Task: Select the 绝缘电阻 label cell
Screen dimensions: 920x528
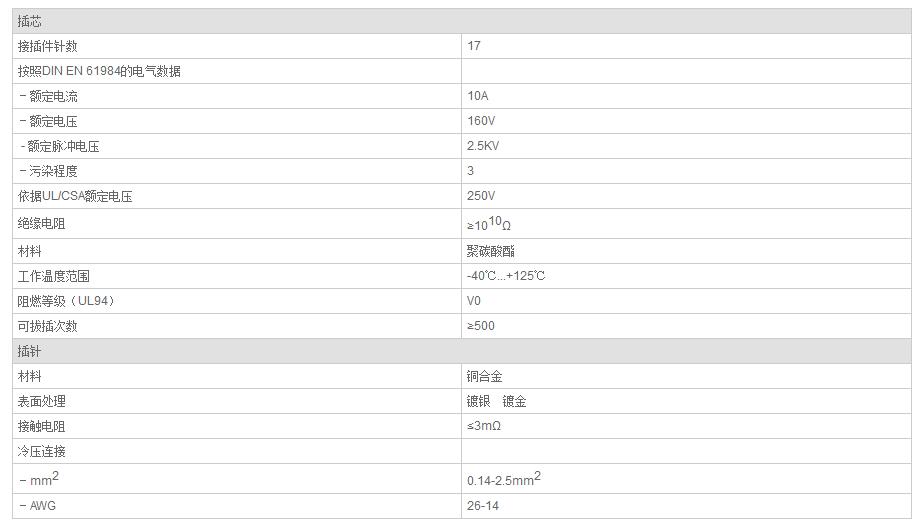Action: [x=42, y=224]
